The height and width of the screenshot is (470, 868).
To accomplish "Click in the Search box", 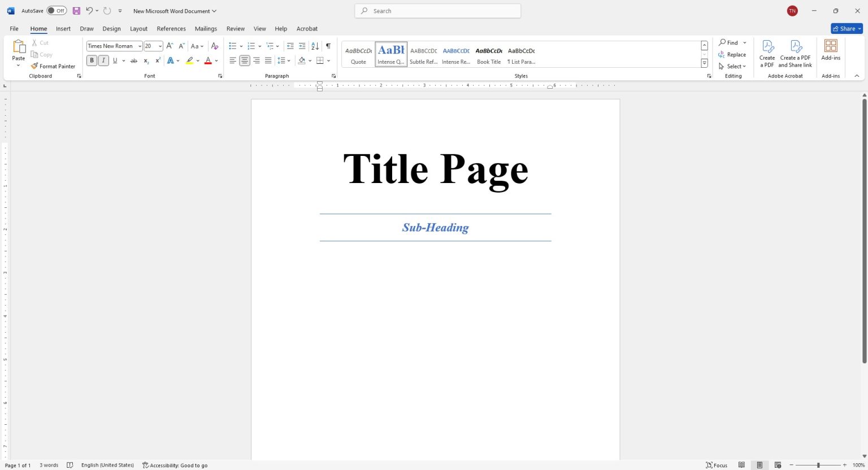I will 438,11.
